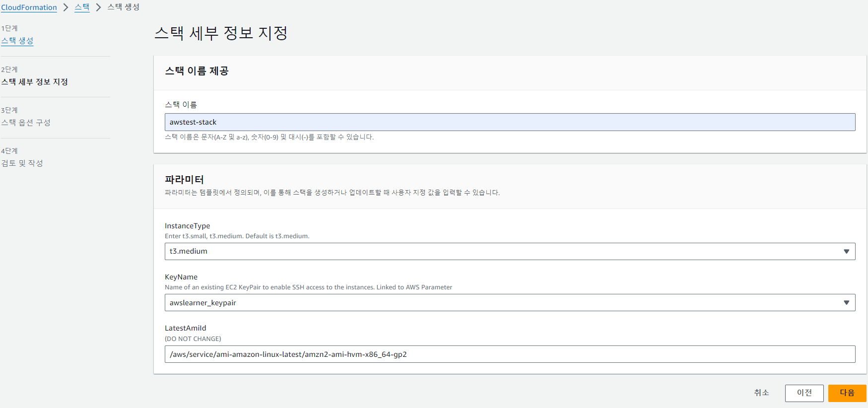Click the 이전 button
The image size is (868, 408).
pos(804,393)
